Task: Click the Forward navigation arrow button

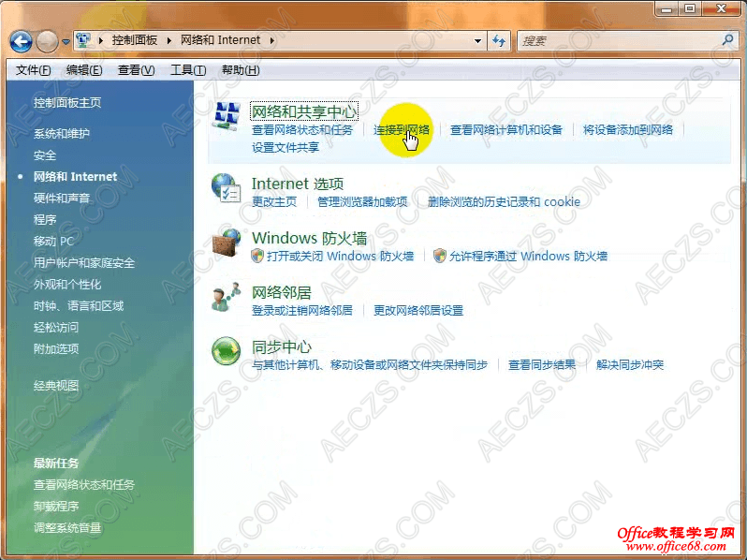Action: tap(47, 41)
